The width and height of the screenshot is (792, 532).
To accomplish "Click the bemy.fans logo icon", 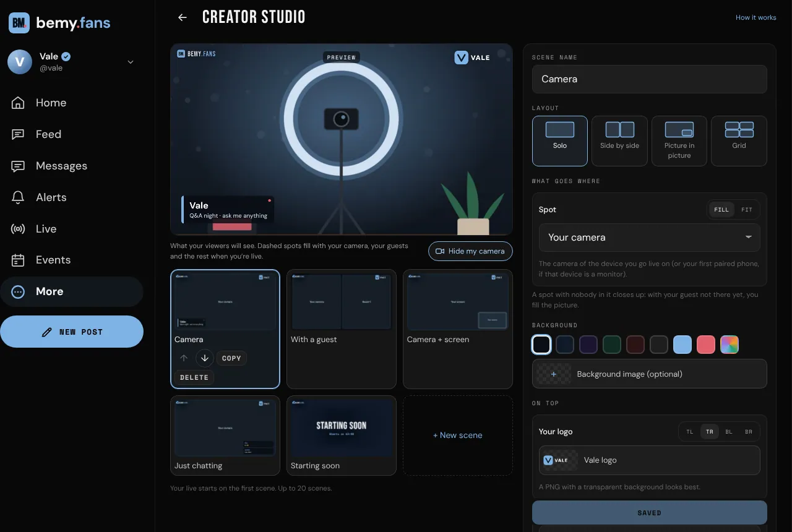I will [19, 23].
